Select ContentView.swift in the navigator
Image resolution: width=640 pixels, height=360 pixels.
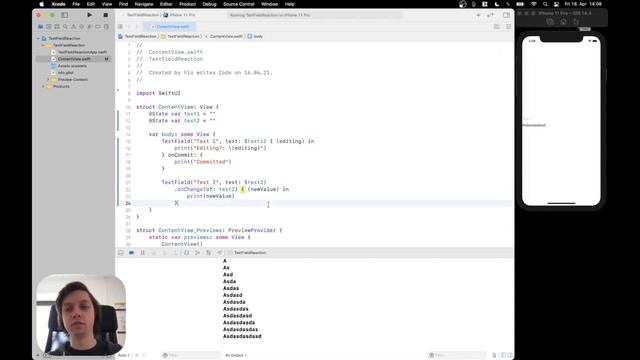[73, 59]
